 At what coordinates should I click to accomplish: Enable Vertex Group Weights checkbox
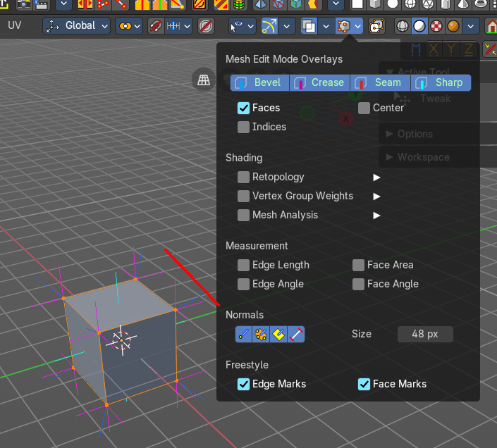[243, 197]
